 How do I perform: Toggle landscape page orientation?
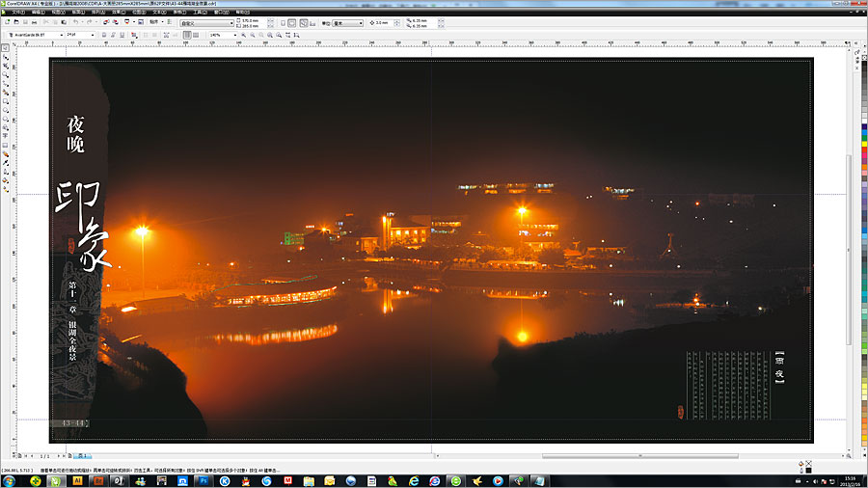[291, 22]
